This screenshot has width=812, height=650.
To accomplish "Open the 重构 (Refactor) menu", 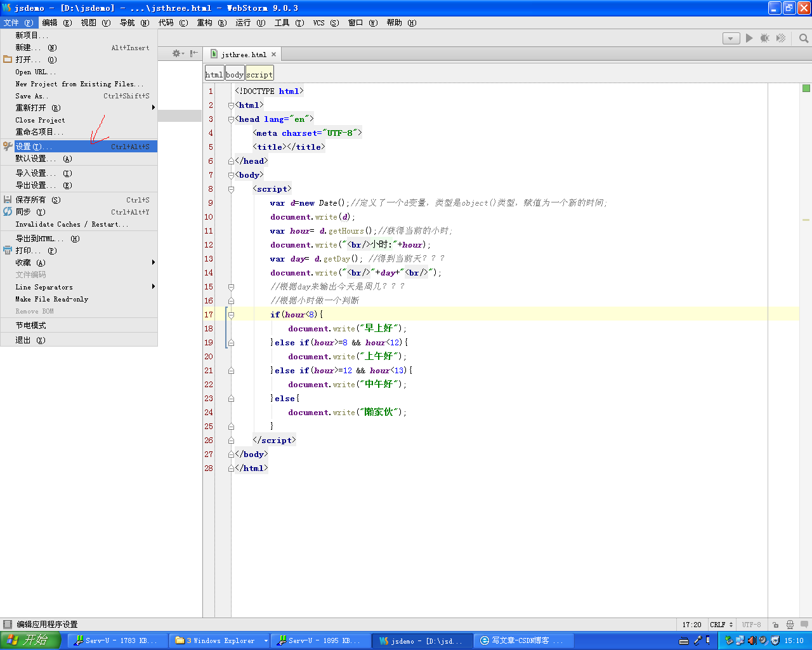I will 212,22.
